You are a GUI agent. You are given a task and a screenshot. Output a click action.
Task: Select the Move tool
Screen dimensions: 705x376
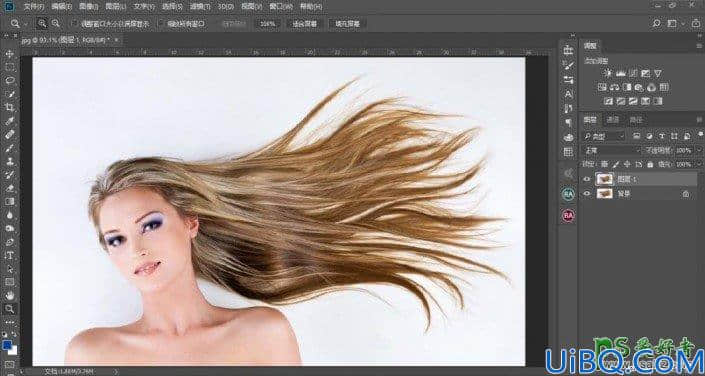tap(9, 54)
